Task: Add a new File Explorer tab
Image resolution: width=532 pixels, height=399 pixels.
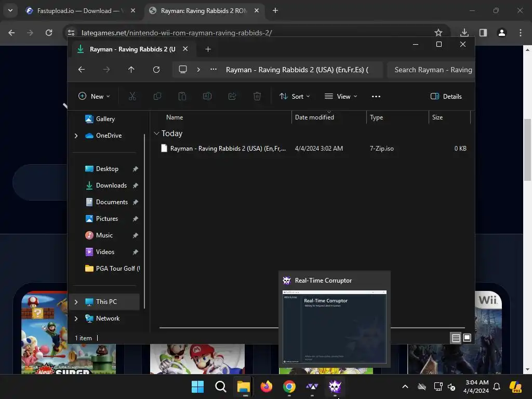Action: click(208, 49)
